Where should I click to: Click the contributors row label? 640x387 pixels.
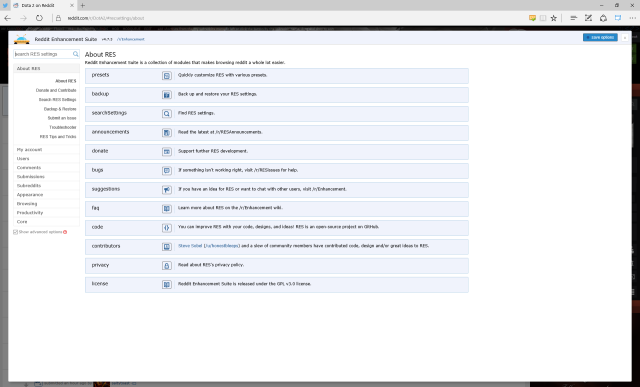pyautogui.click(x=106, y=246)
